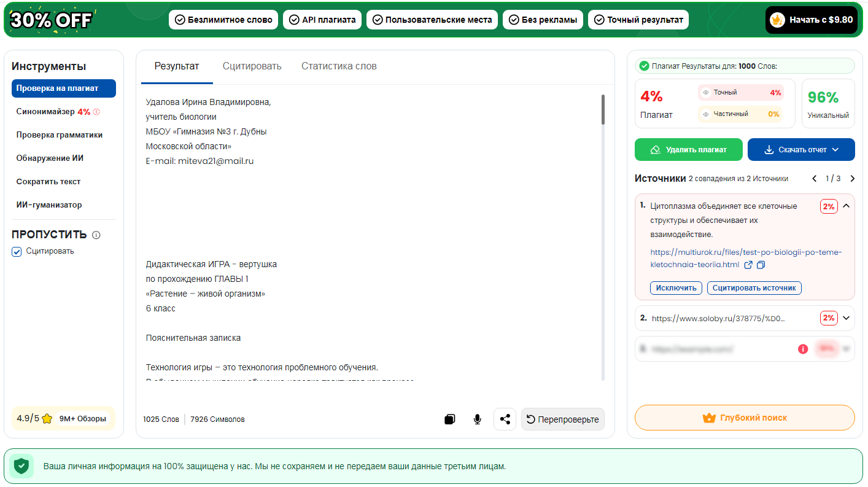Toggle visibility of Точный matches
This screenshot has height=487, width=868.
point(706,93)
